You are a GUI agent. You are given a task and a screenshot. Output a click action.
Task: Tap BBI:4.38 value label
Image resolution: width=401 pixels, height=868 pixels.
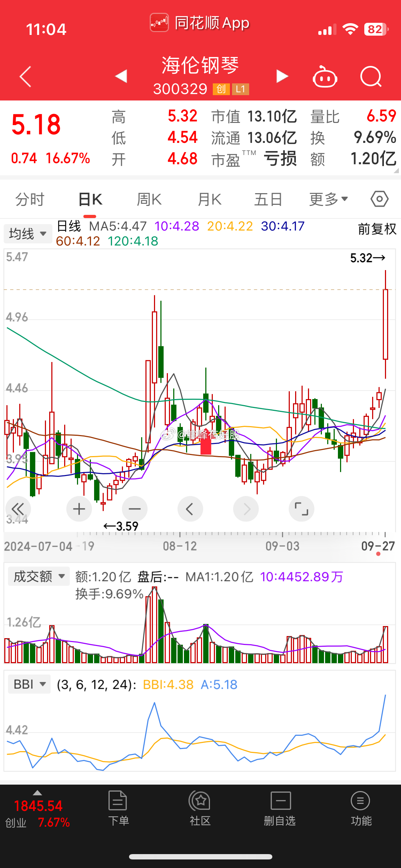[168, 684]
